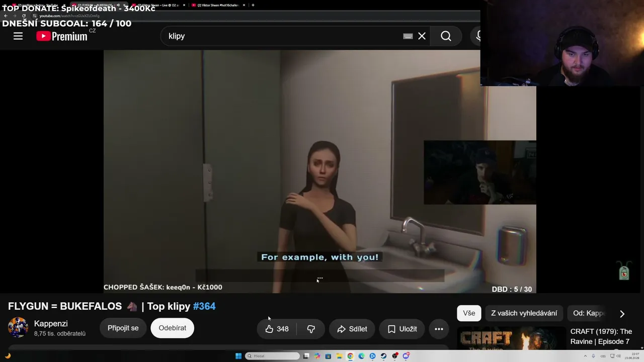
Task: Save the video with Uložit button
Action: pos(402,329)
